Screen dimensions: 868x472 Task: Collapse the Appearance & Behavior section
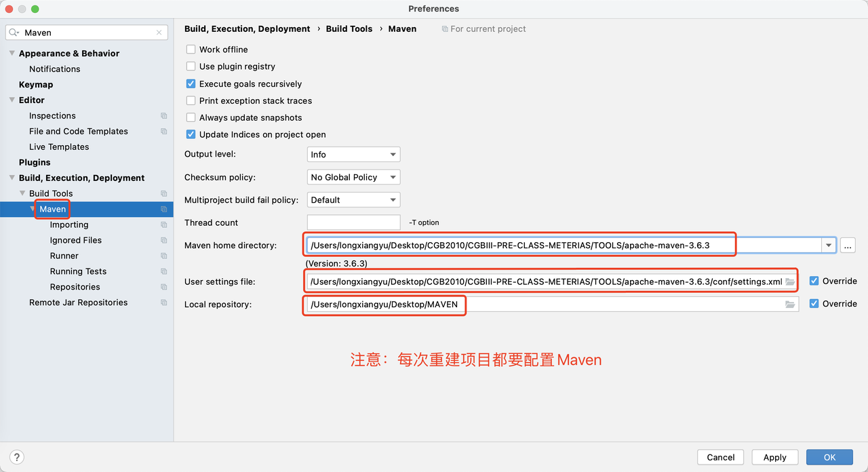coord(12,53)
